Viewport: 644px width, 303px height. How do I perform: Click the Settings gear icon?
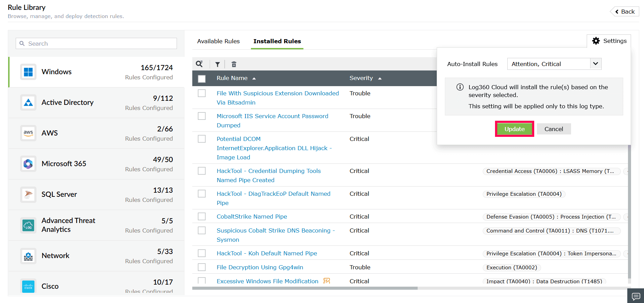click(596, 41)
